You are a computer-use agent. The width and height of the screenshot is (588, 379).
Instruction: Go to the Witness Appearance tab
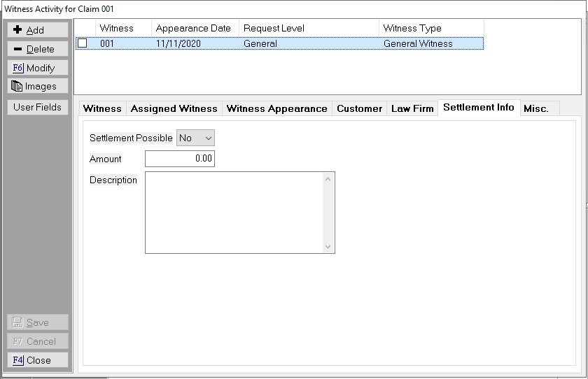pos(276,108)
